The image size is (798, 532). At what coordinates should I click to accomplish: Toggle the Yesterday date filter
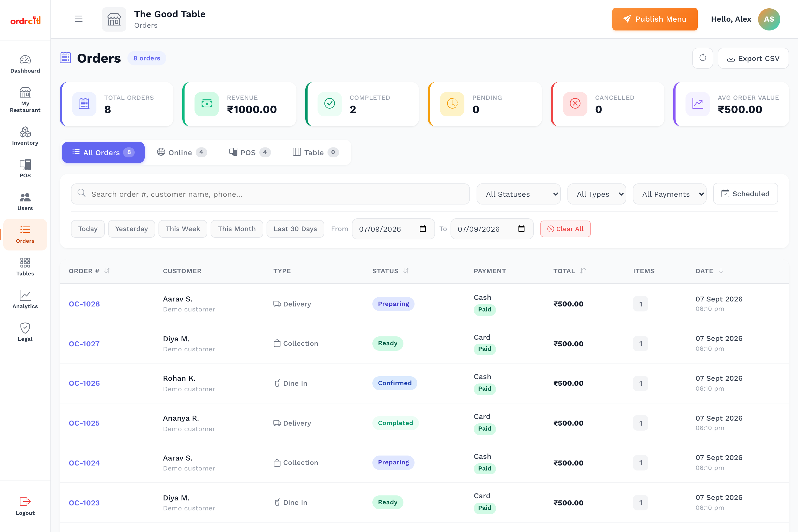[x=132, y=229]
